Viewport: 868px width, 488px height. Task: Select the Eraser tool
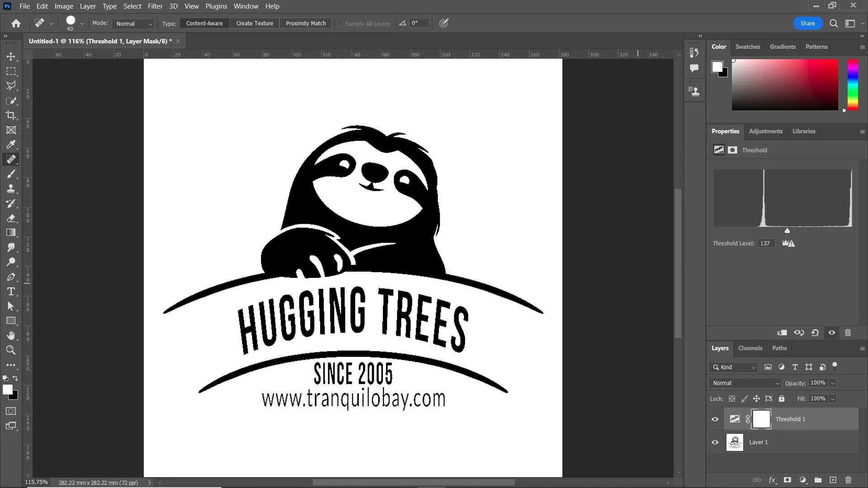tap(11, 218)
